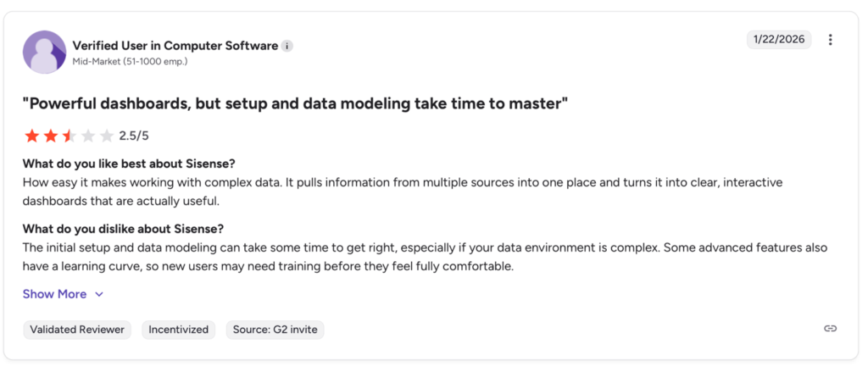Click the 1/22/2026 date badge
The width and height of the screenshot is (868, 372).
(778, 40)
